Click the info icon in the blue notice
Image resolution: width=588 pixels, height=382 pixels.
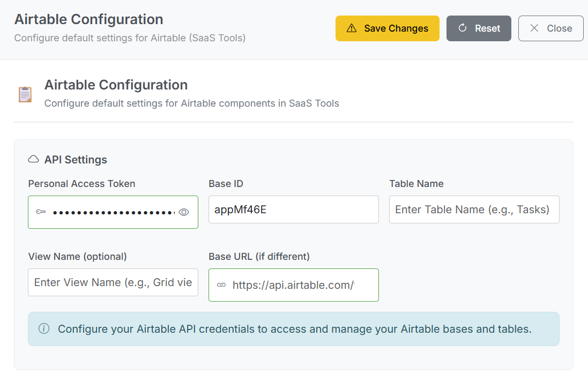click(44, 329)
